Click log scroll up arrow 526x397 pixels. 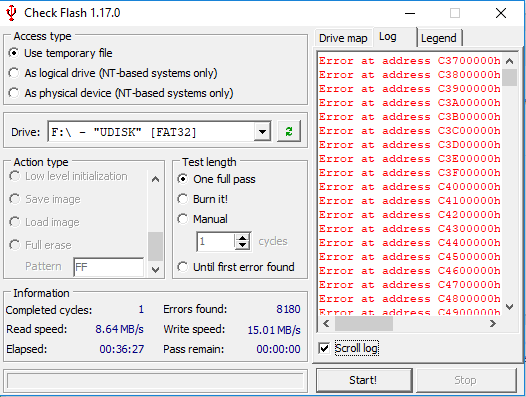[509, 61]
